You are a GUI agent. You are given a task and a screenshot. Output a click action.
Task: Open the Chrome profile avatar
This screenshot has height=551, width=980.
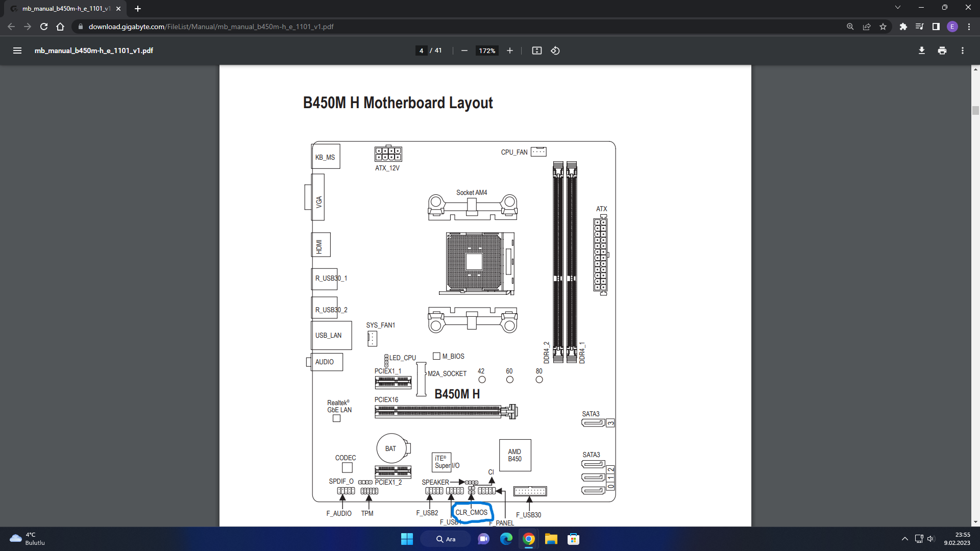[952, 27]
